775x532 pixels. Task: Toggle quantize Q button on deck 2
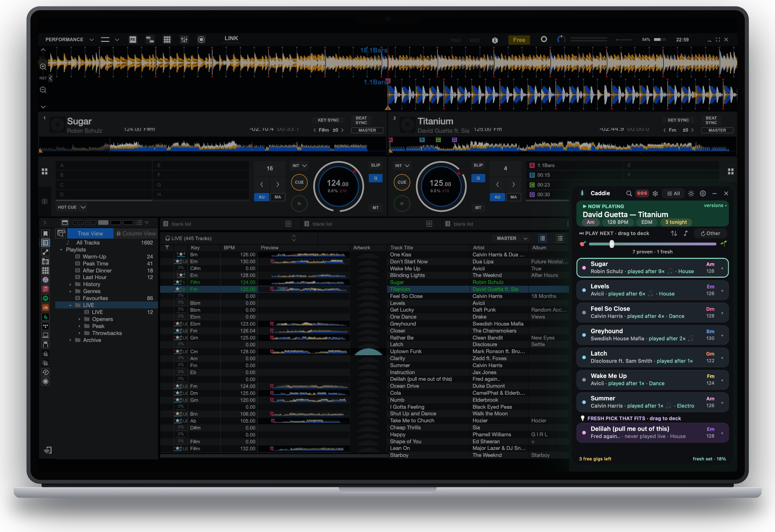[478, 178]
